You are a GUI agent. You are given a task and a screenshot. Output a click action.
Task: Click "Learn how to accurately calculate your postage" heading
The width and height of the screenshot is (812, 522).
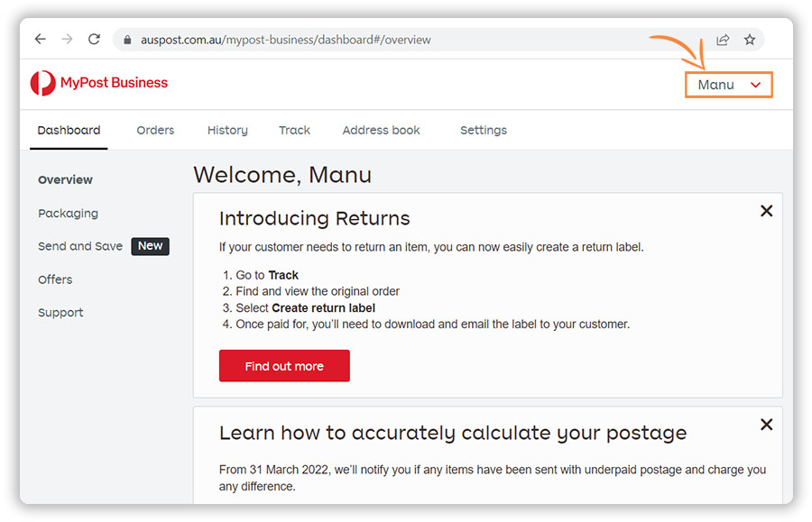coord(453,433)
